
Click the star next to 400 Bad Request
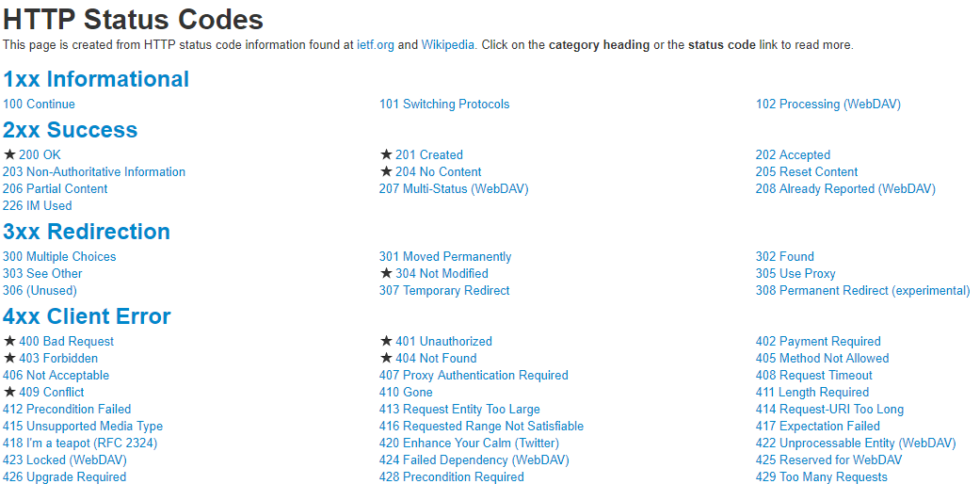pyautogui.click(x=9, y=341)
